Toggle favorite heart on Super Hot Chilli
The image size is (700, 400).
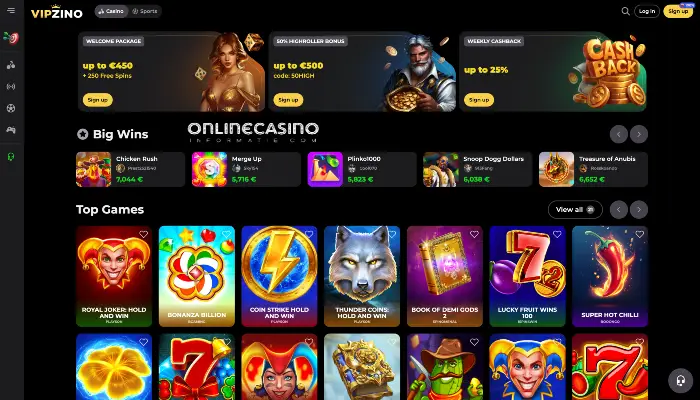coord(640,234)
